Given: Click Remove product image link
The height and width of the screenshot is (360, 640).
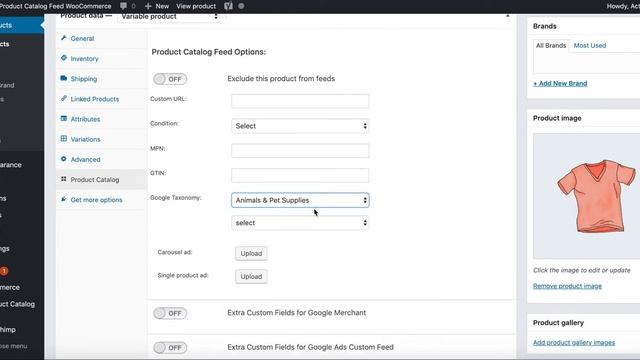Looking at the screenshot, I should coord(567,286).
